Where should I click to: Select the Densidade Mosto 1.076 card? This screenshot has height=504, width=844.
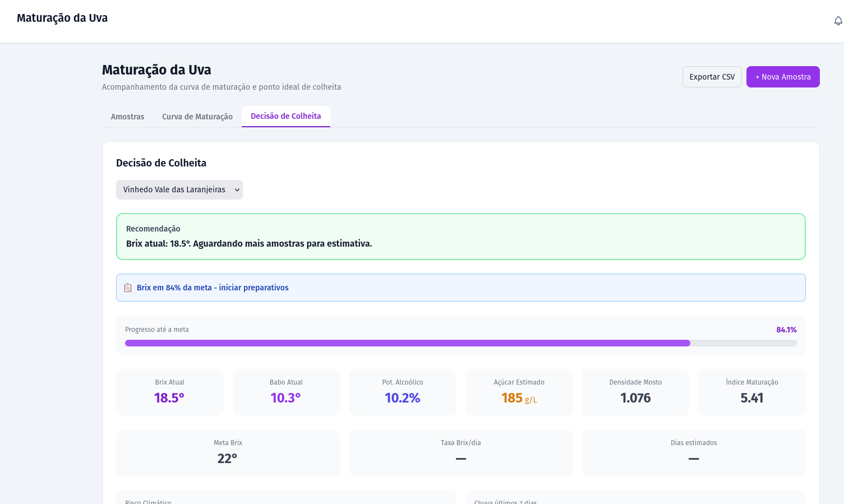pyautogui.click(x=635, y=392)
